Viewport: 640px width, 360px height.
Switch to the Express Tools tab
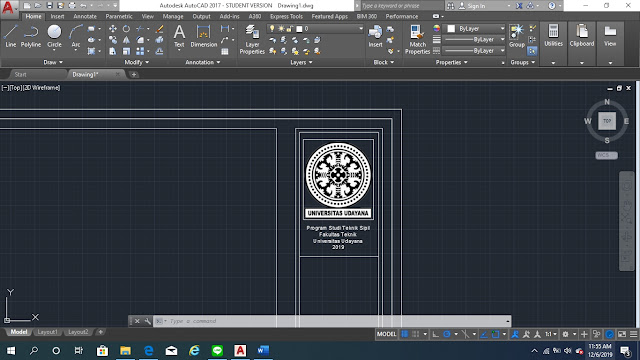click(x=286, y=16)
